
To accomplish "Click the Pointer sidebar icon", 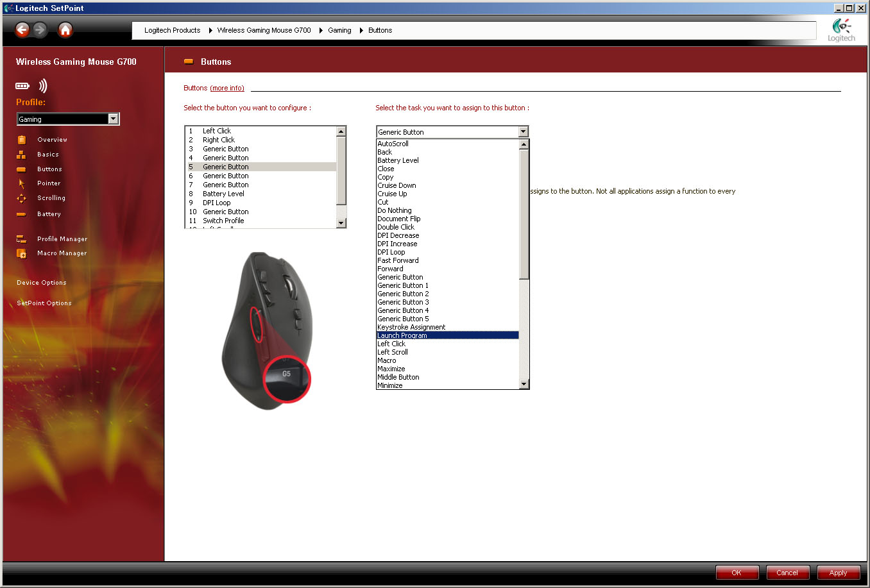I will coord(21,183).
